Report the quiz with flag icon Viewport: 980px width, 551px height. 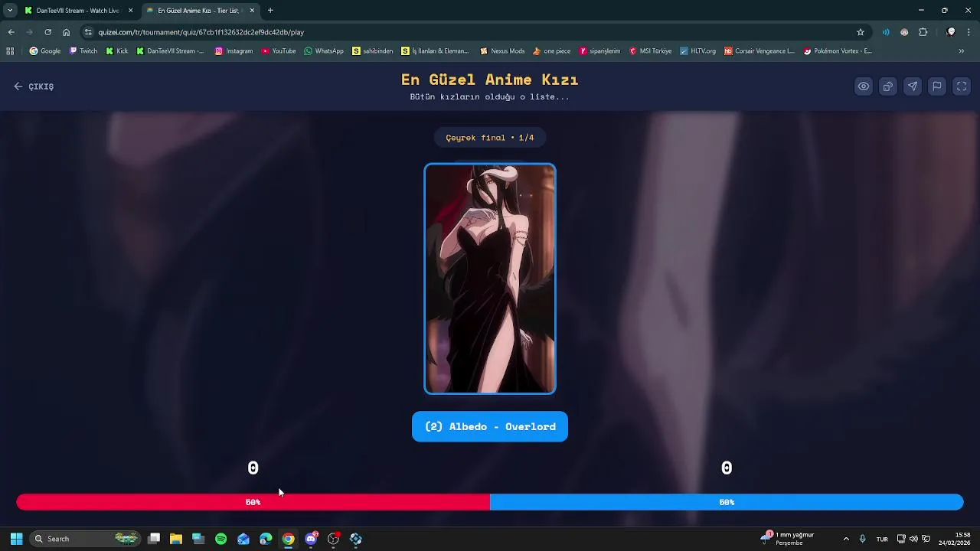point(937,86)
